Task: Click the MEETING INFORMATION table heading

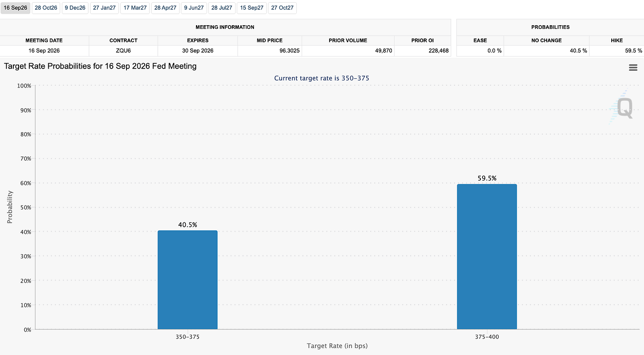Action: click(x=225, y=27)
